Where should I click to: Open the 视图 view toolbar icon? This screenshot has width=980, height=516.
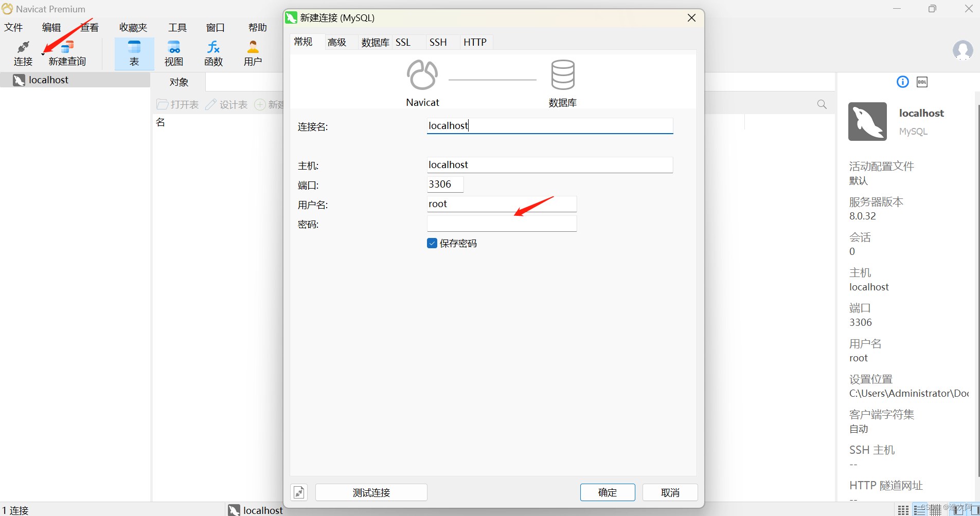point(174,53)
